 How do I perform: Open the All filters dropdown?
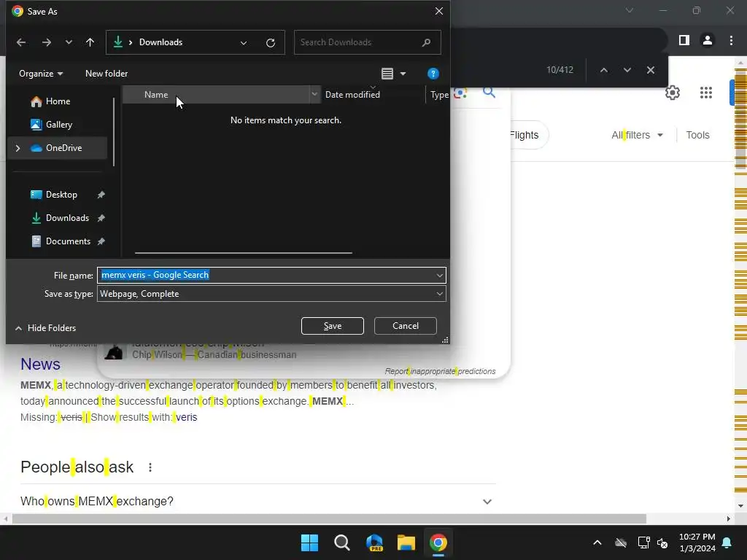pyautogui.click(x=637, y=135)
